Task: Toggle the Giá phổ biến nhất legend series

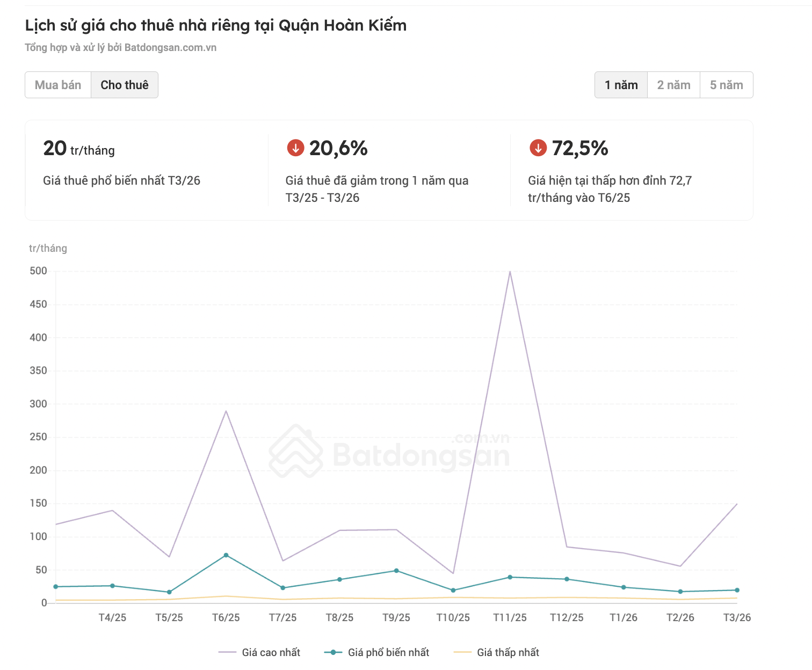Action: click(377, 652)
